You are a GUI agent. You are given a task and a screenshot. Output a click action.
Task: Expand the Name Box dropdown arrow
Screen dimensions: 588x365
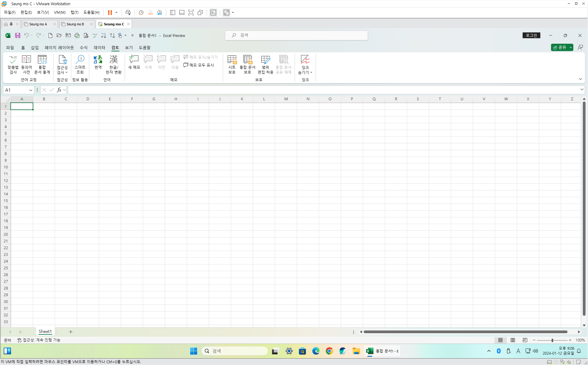click(x=31, y=90)
